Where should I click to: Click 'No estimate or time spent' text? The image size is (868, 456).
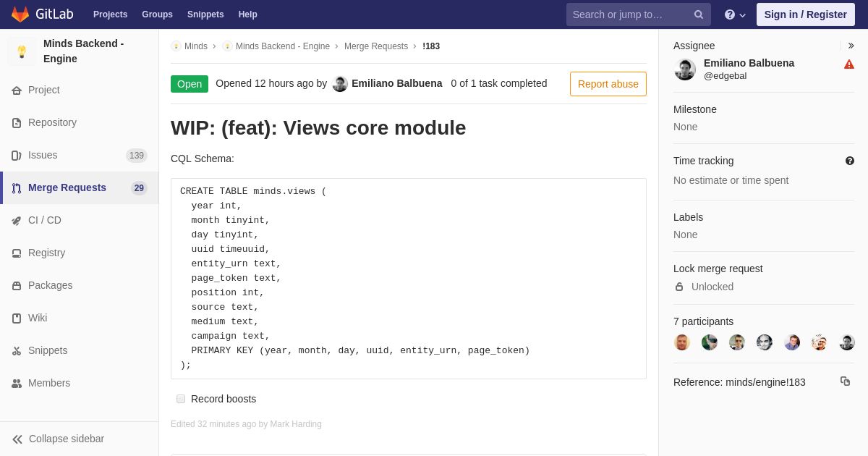[731, 180]
